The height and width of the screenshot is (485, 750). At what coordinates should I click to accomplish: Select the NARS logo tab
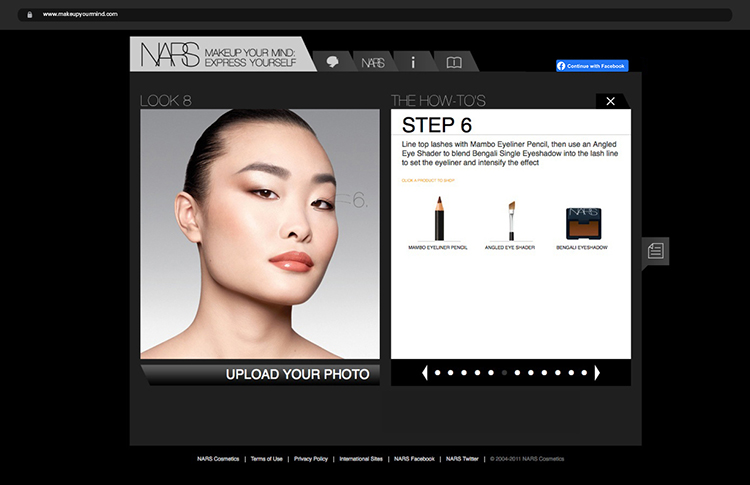pos(373,62)
